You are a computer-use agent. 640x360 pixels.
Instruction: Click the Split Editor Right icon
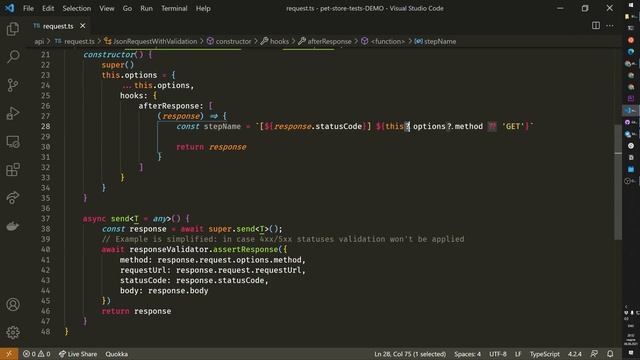[596, 26]
